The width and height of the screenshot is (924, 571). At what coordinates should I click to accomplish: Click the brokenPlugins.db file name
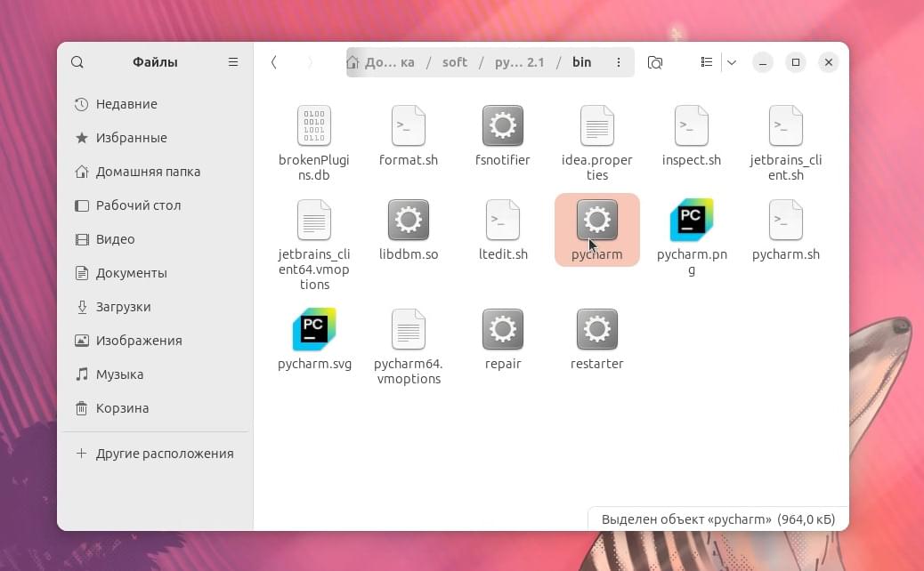(314, 168)
